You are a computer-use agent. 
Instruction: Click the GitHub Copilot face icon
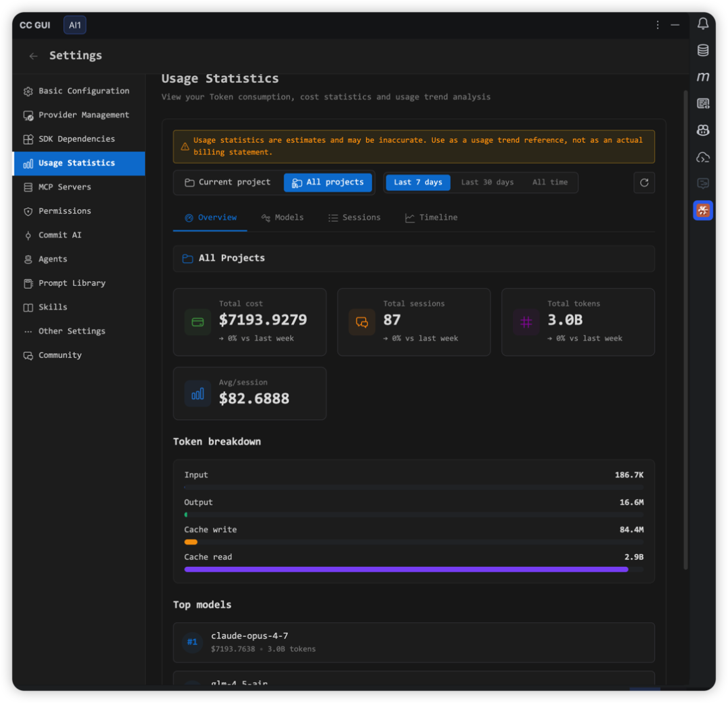[703, 130]
